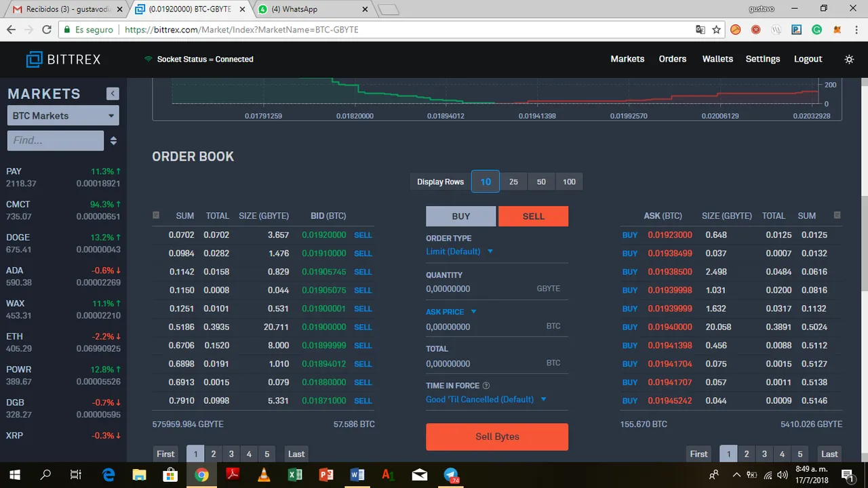Click the ask table column menu icon

point(837,216)
